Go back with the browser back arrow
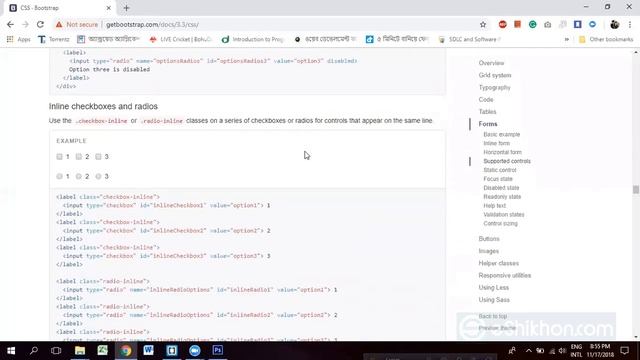640x360 pixels. (10, 24)
